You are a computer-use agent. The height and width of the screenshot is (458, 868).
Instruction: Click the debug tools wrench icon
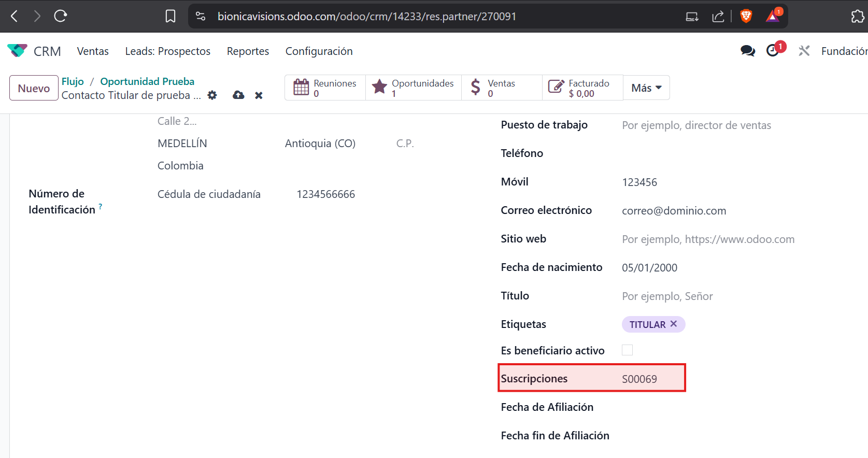tap(804, 51)
